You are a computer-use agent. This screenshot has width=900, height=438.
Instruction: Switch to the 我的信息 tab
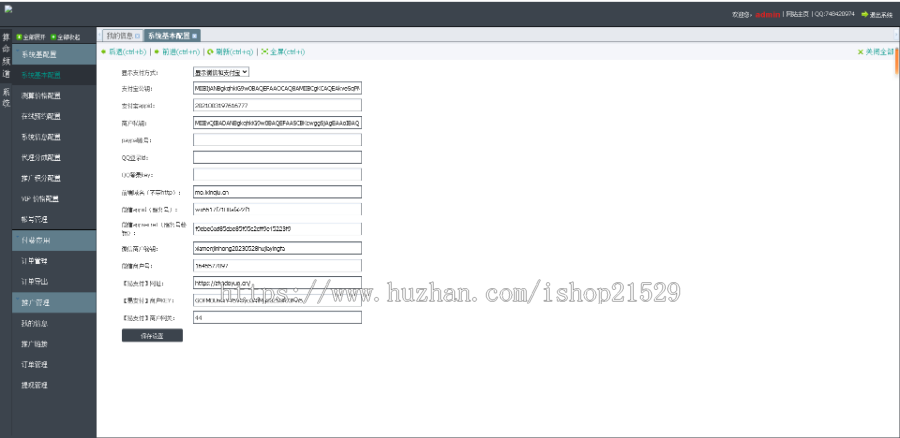123,36
